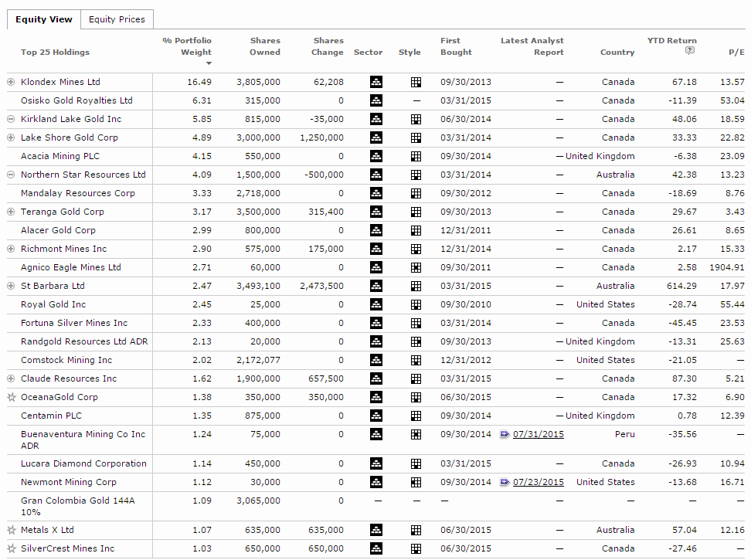Click the Osisko Gold Royalties Ltd name
This screenshot has width=751, height=560.
pyautogui.click(x=76, y=100)
